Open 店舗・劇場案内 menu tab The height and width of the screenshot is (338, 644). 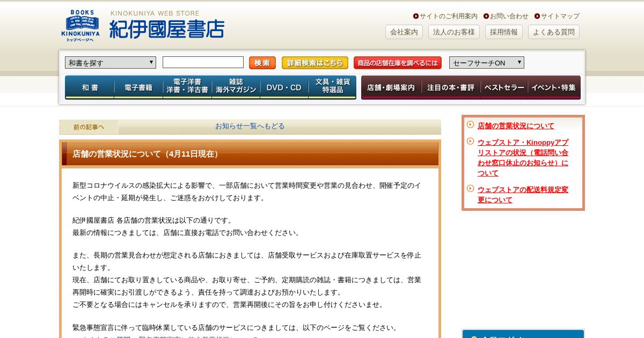point(391,87)
